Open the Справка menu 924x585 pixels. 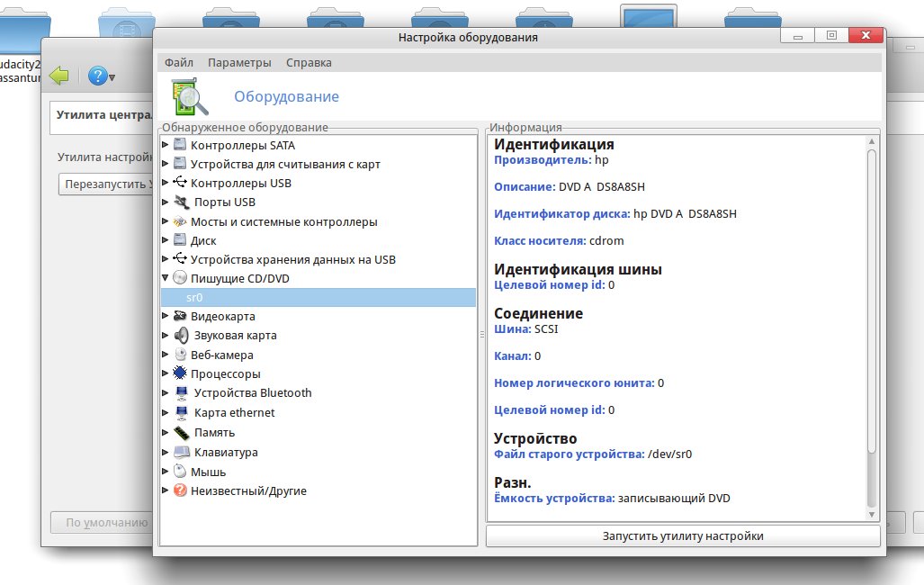[x=309, y=62]
